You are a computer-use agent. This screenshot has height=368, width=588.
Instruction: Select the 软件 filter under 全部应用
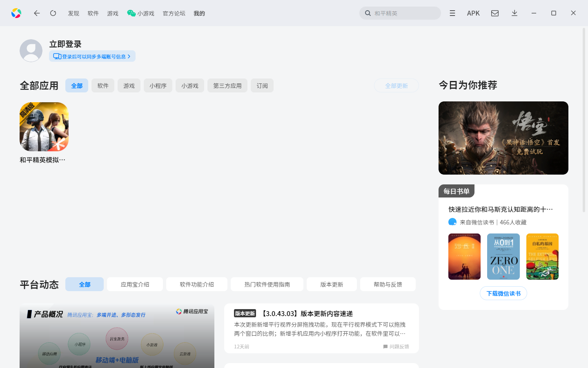103,85
